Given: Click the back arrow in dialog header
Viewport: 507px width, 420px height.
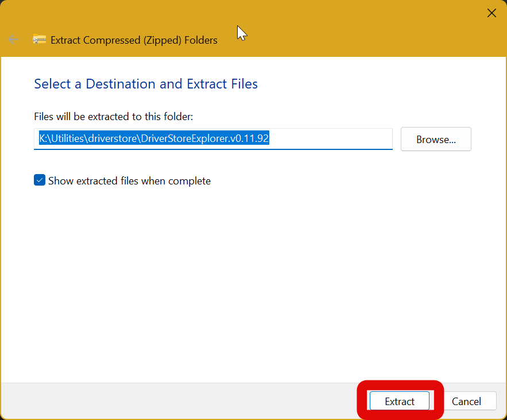Looking at the screenshot, I should pos(13,40).
